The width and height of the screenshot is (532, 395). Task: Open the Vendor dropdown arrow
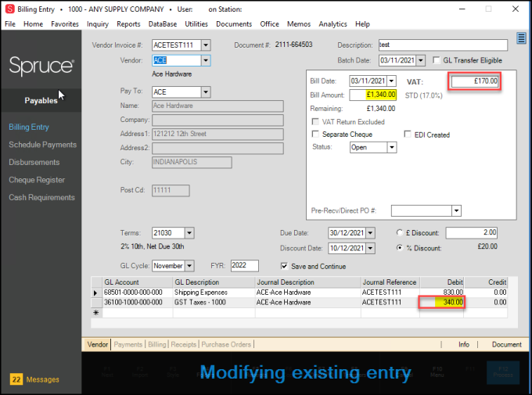point(206,60)
